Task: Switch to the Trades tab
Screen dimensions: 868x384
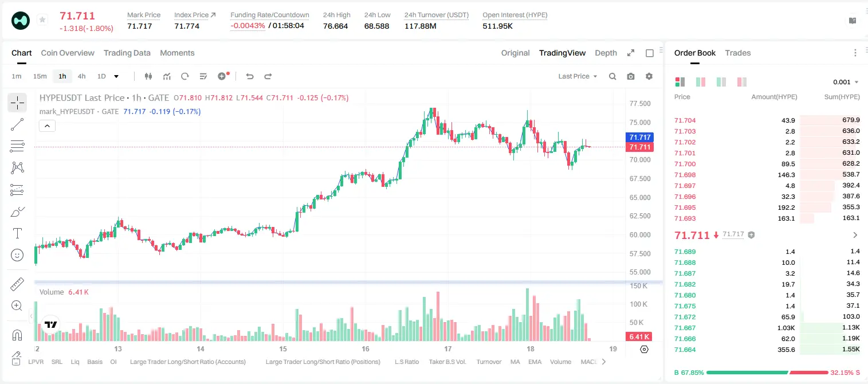Action: click(x=737, y=53)
